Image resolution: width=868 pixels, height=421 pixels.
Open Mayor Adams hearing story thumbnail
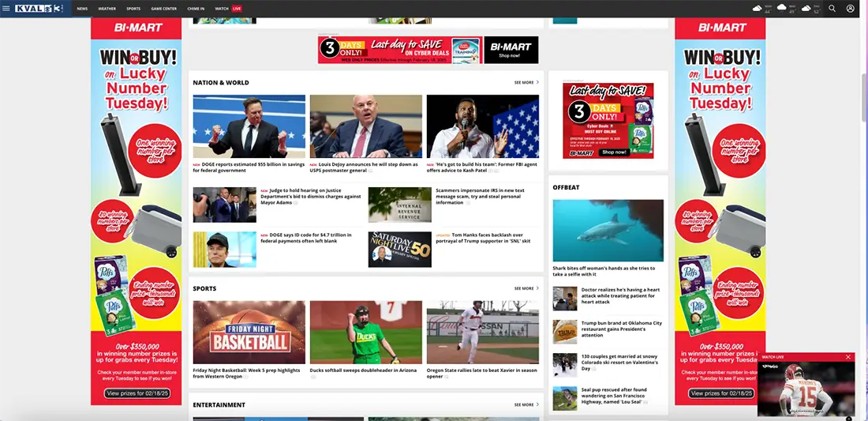click(224, 205)
